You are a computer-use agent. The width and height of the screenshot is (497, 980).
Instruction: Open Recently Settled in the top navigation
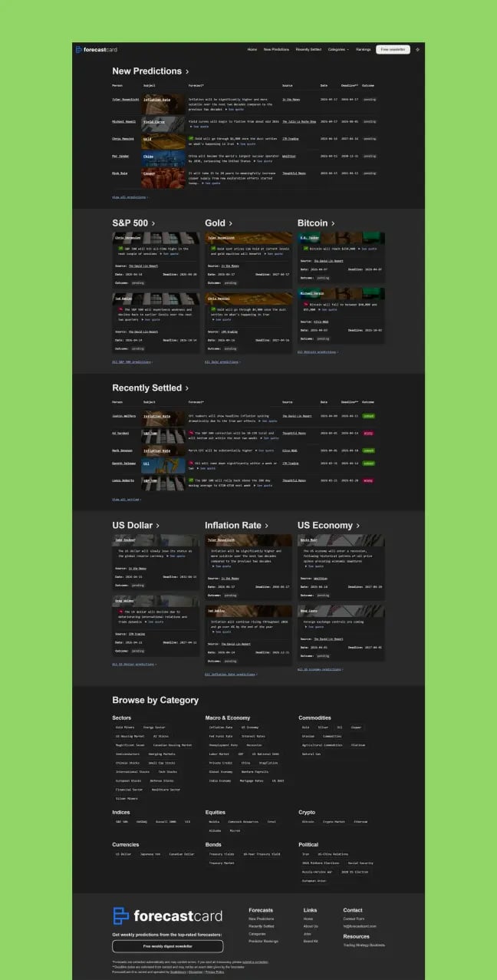[308, 49]
